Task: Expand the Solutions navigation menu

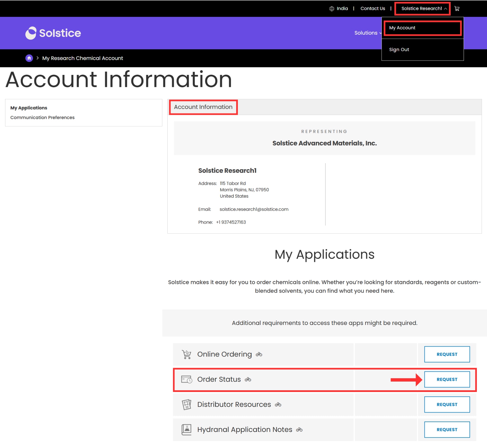Action: pyautogui.click(x=368, y=33)
